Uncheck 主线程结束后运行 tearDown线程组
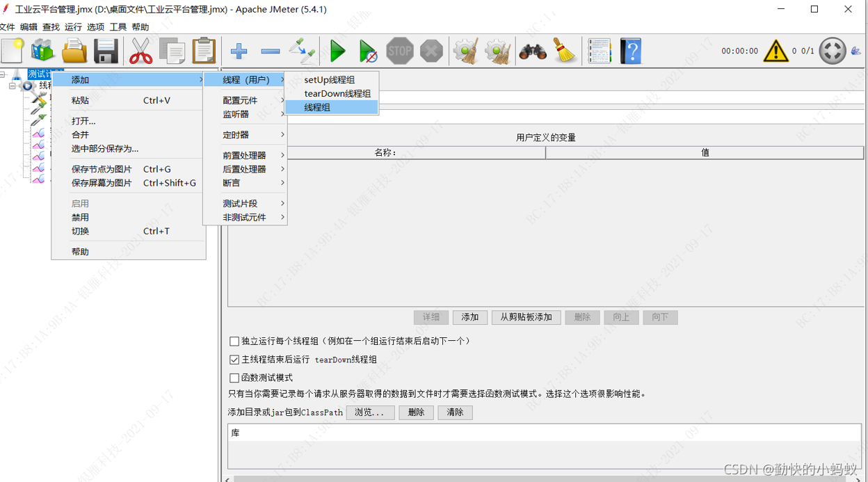This screenshot has width=868, height=482. pyautogui.click(x=234, y=360)
